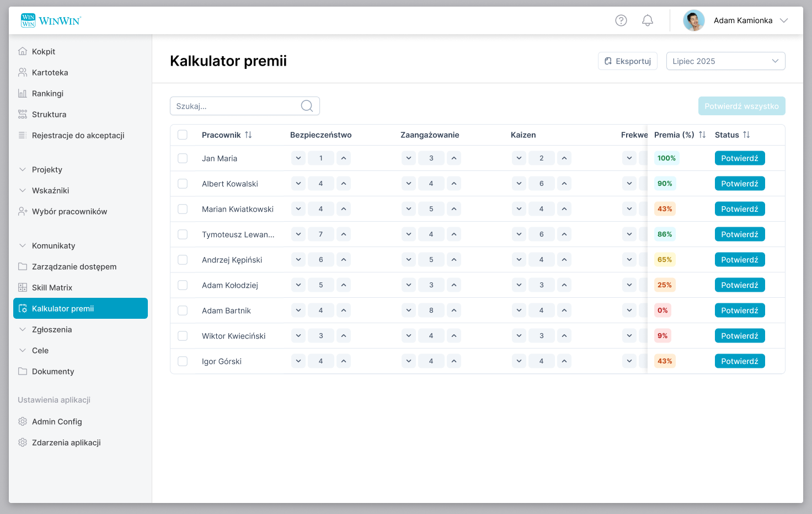Image resolution: width=812 pixels, height=514 pixels.
Task: Check the Adam Bartnik row checkbox
Action: (183, 310)
